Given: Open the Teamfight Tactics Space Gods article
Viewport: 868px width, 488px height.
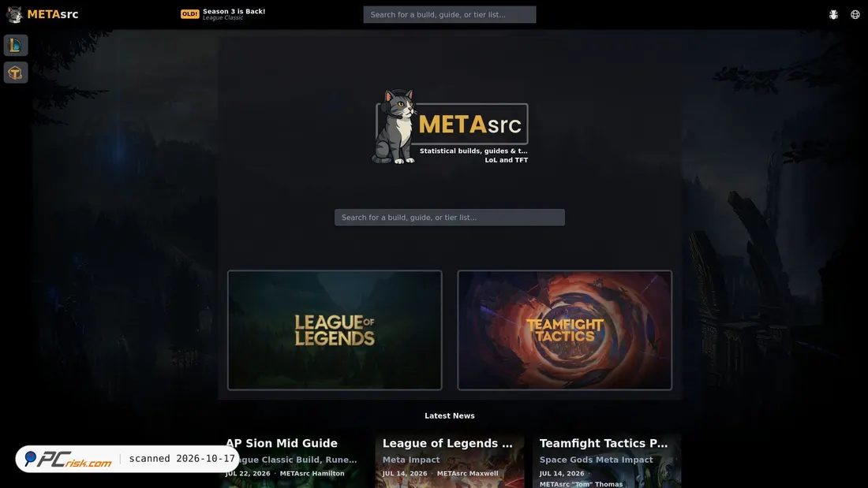Looking at the screenshot, I should click(607, 460).
